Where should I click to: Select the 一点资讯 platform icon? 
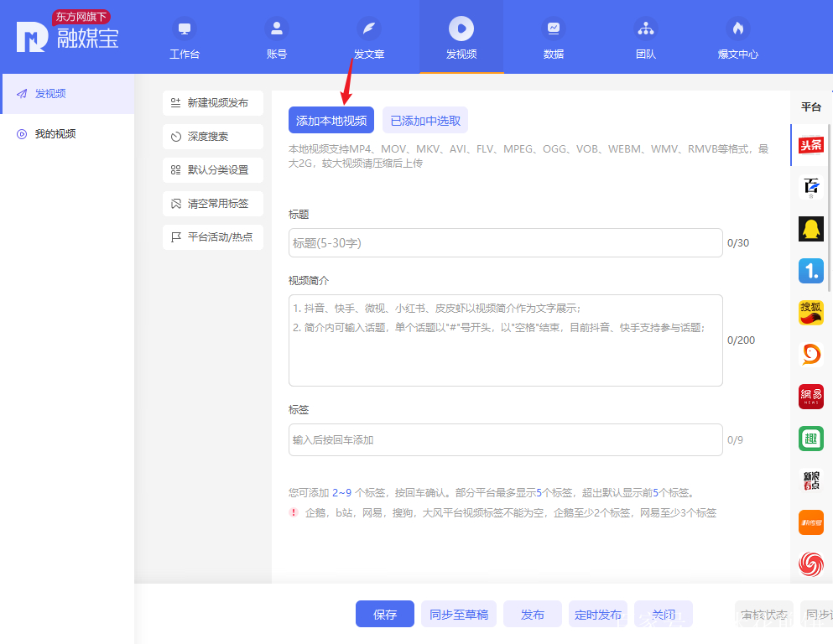pyautogui.click(x=810, y=270)
